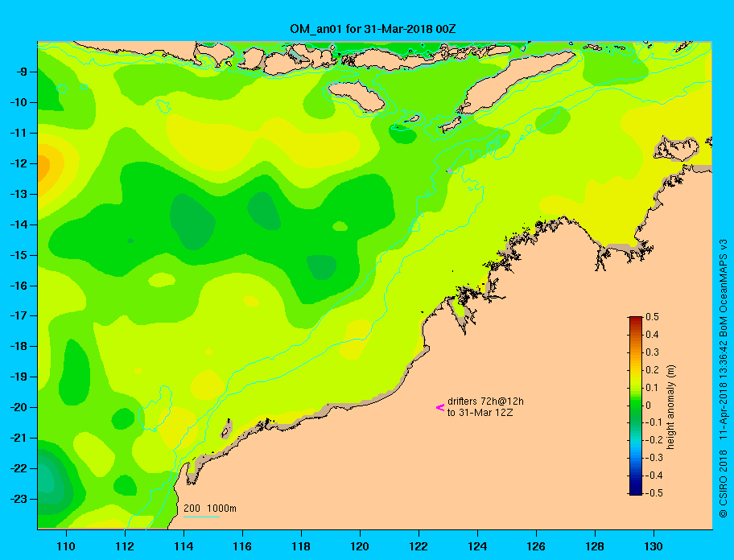The width and height of the screenshot is (734, 560).
Task: Click the cyan contour sample line under "200 1000m"
Action: [x=201, y=517]
